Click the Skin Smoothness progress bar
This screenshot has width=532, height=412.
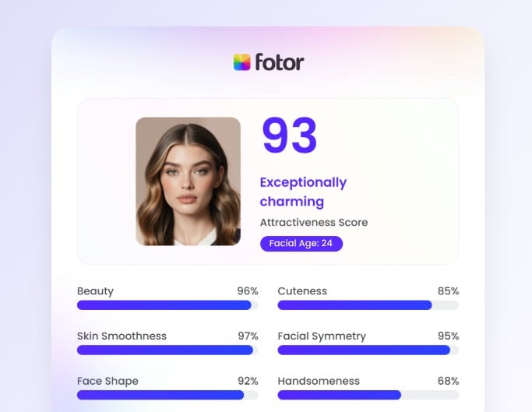167,350
